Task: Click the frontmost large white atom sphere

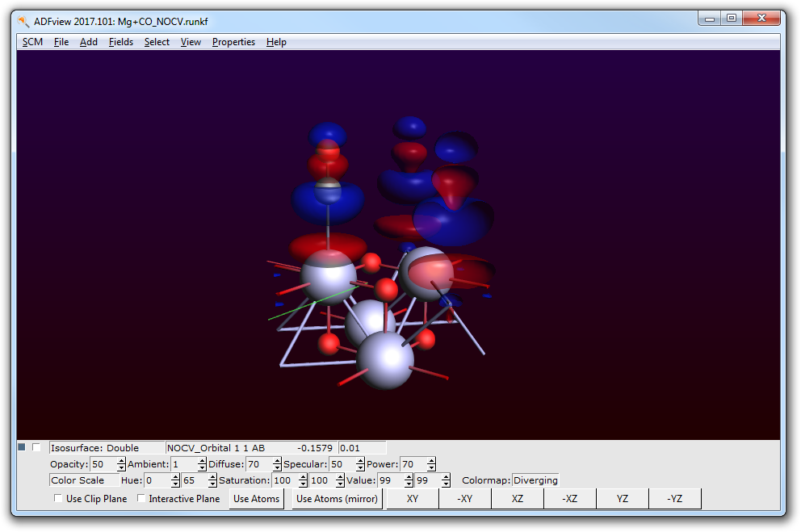Action: tap(385, 360)
